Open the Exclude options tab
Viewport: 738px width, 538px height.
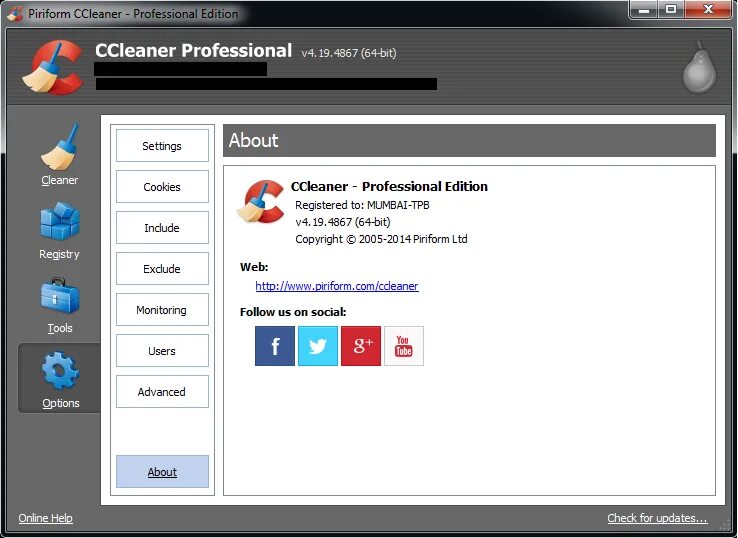(162, 269)
